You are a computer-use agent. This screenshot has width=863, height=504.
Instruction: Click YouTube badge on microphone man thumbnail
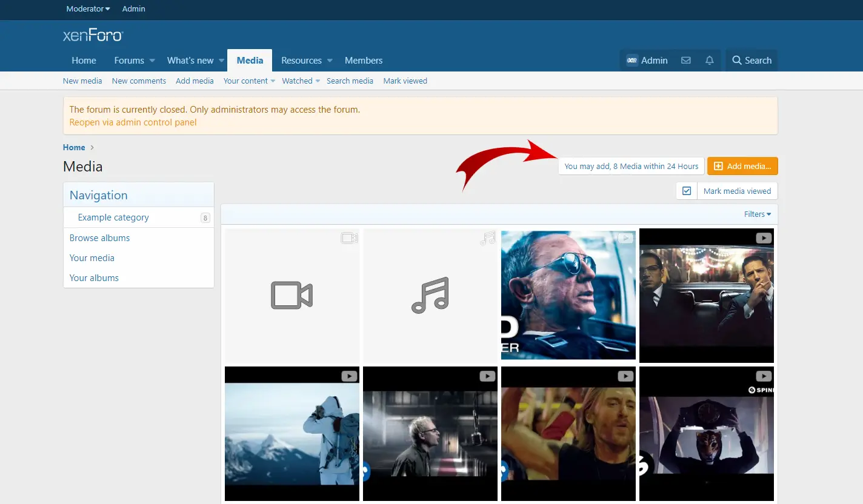487,376
